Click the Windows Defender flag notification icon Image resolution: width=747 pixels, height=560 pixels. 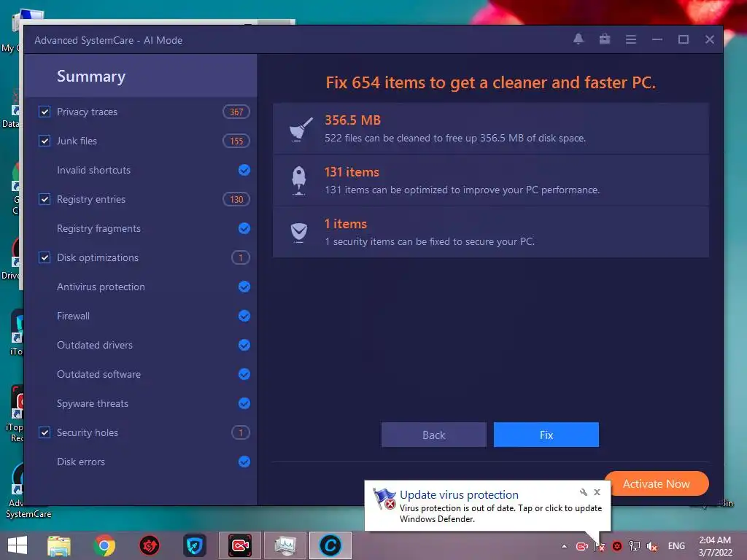384,499
